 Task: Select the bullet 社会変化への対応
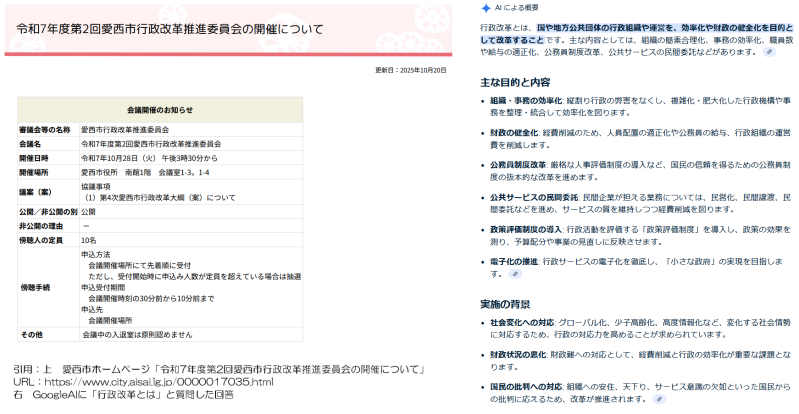522,323
